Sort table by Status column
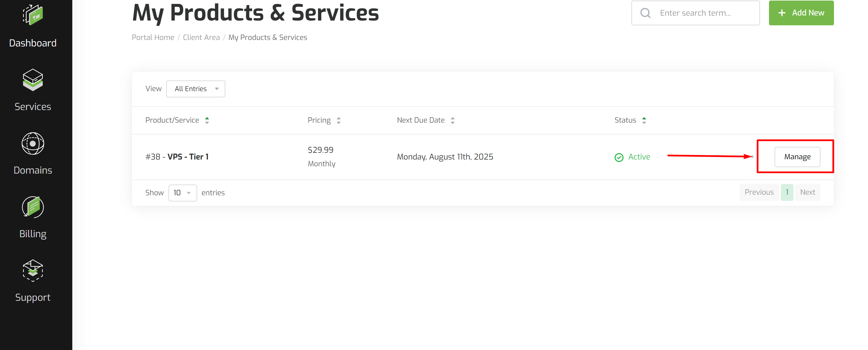 pyautogui.click(x=644, y=120)
